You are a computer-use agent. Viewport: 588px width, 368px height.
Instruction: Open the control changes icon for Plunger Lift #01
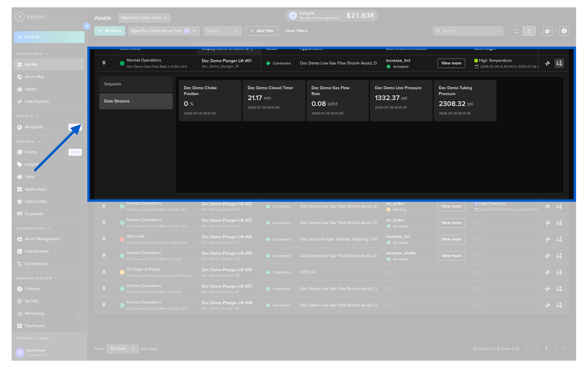(559, 63)
